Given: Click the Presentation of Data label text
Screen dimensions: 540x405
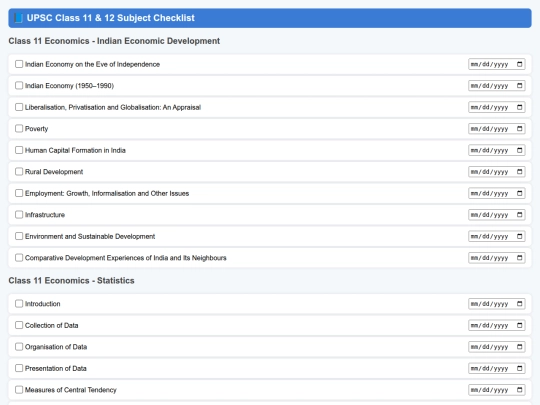Looking at the screenshot, I should (56, 368).
